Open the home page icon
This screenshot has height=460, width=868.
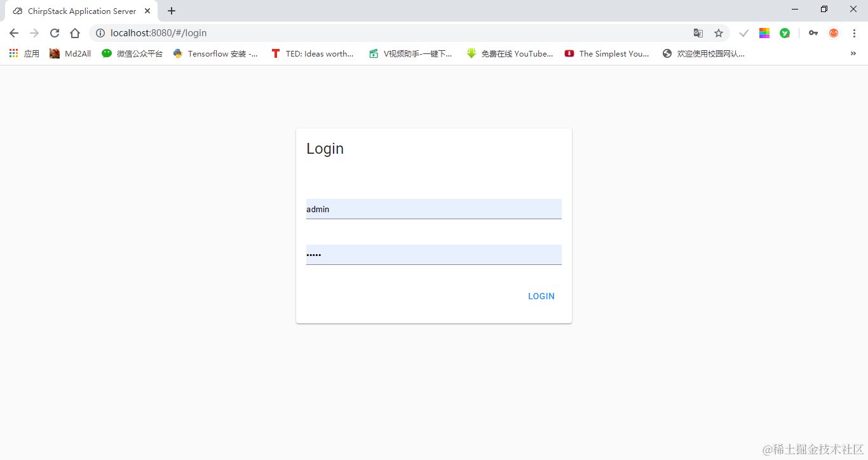coord(75,33)
